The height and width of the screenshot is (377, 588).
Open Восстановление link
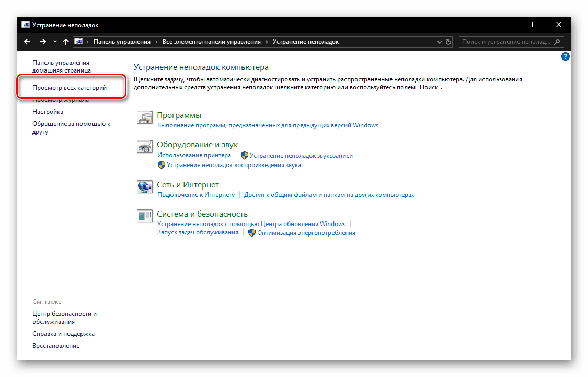pos(56,346)
